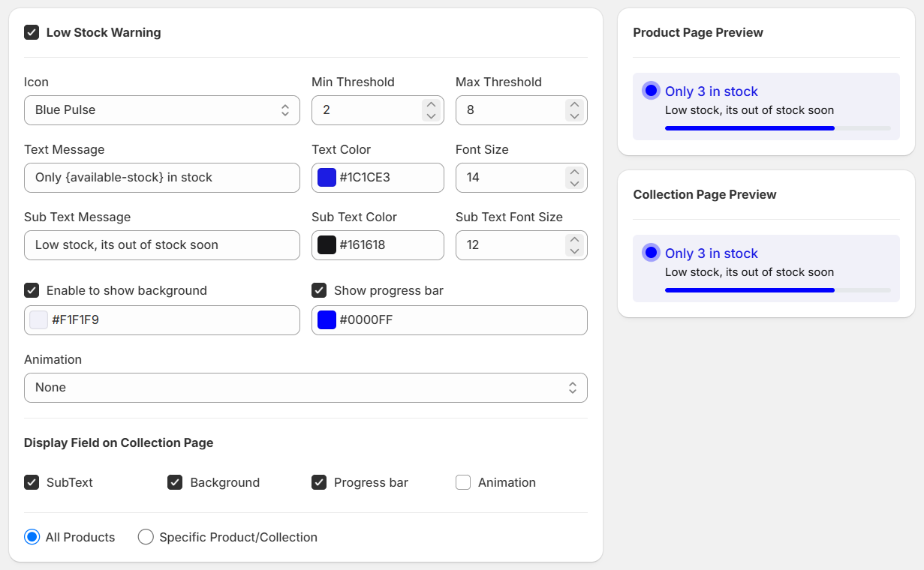
Task: Click the #F1F1F9 background color value
Action: pos(75,320)
